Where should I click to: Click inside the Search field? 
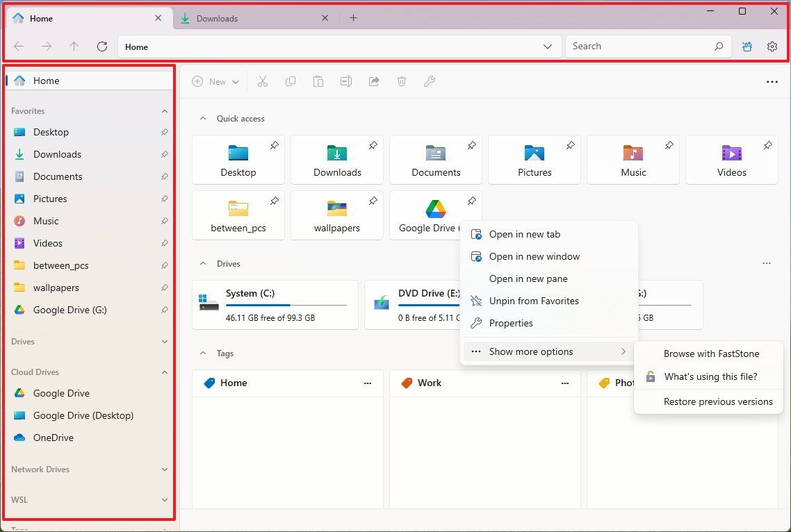click(639, 46)
